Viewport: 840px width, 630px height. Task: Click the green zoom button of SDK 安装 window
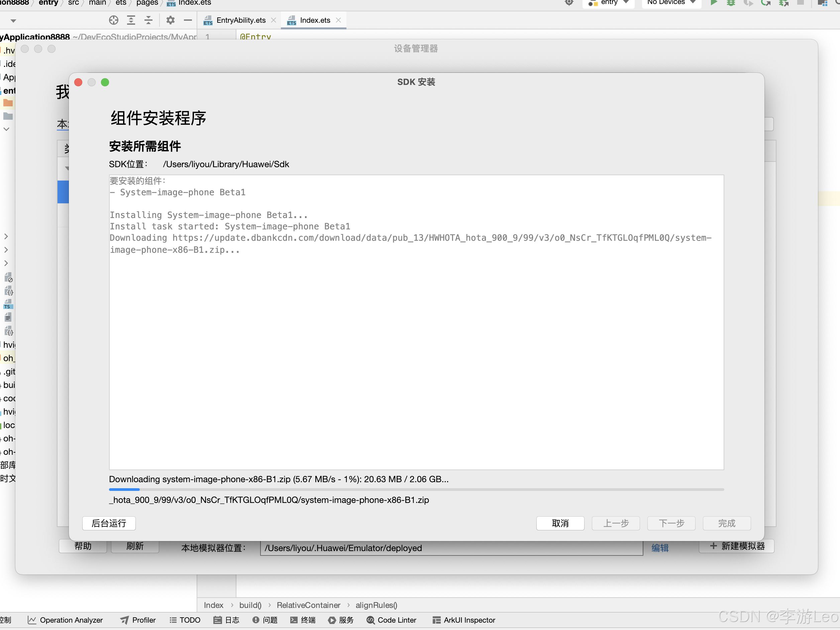coord(105,82)
